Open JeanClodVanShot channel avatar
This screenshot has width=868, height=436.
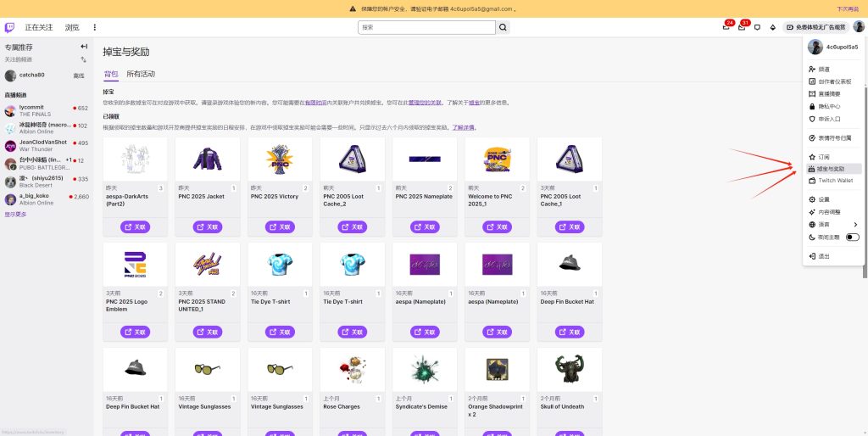click(10, 146)
